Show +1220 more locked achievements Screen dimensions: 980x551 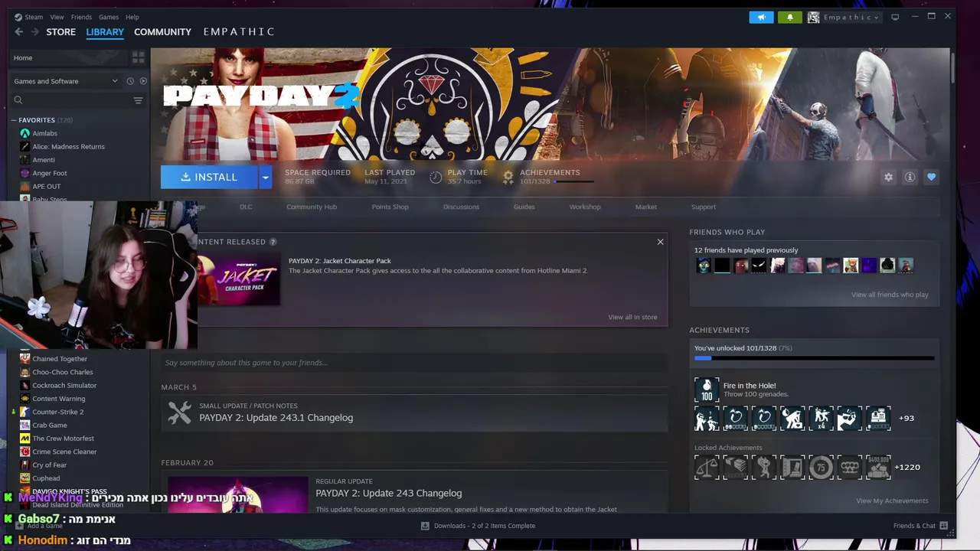[x=907, y=467]
